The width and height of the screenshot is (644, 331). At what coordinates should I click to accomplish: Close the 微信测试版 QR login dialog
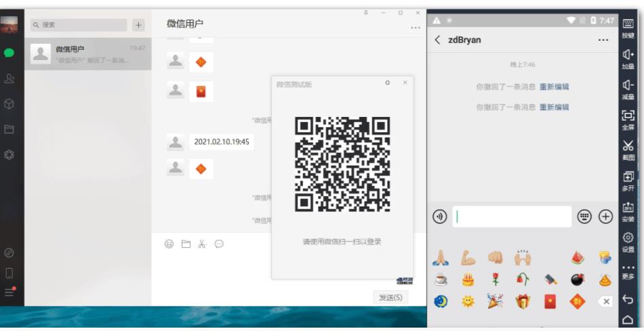[405, 83]
